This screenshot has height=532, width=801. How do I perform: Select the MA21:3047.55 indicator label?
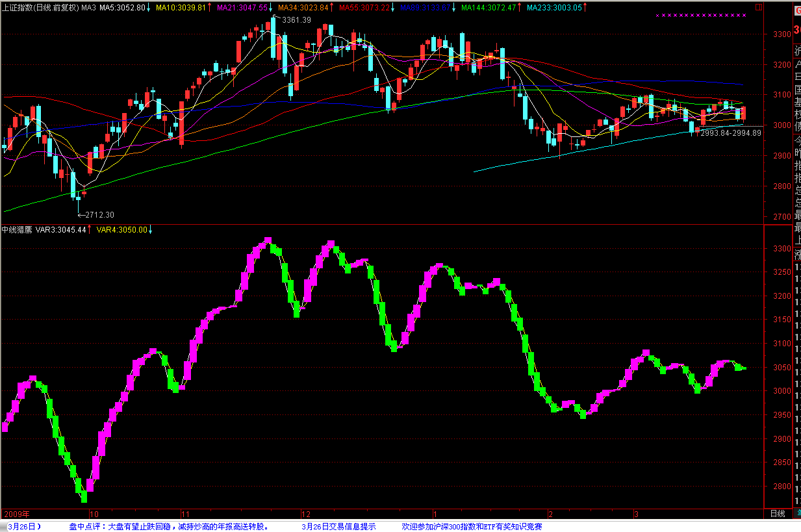244,8
